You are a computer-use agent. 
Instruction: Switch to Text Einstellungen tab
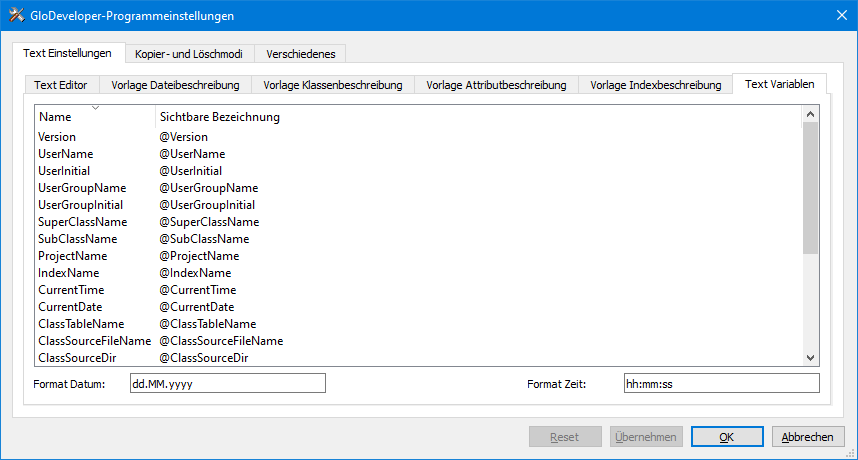tap(68, 54)
